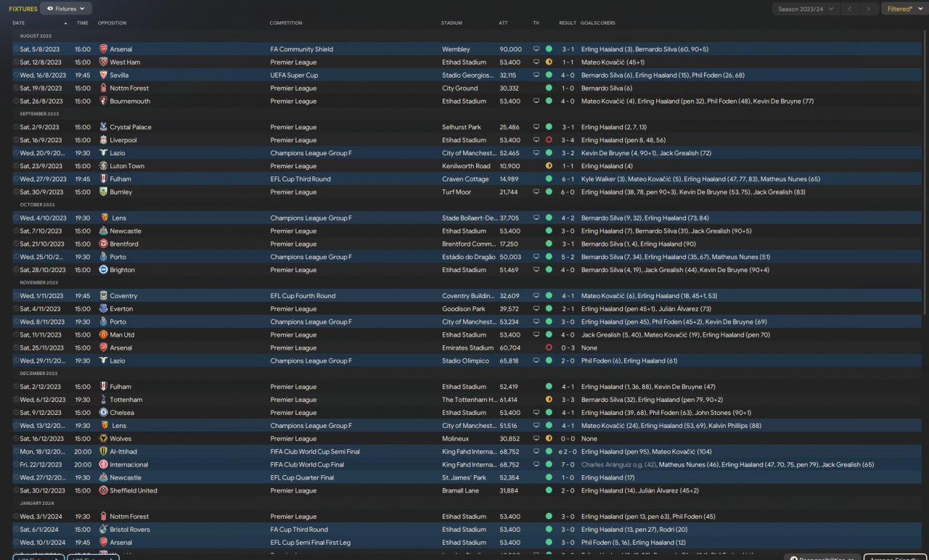Click the red loss indicator in the Liverpool row

549,140
